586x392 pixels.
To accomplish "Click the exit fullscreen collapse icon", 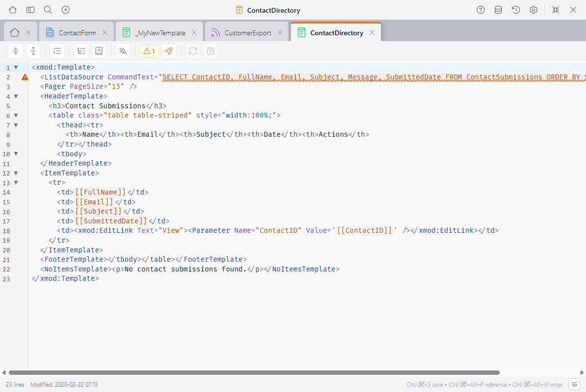I will pos(556,10).
